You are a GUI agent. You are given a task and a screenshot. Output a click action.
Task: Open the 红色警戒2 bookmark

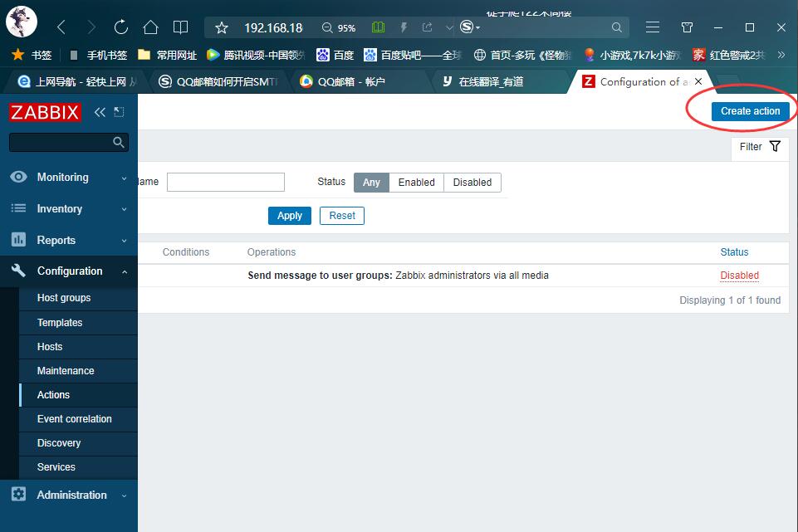click(729, 55)
